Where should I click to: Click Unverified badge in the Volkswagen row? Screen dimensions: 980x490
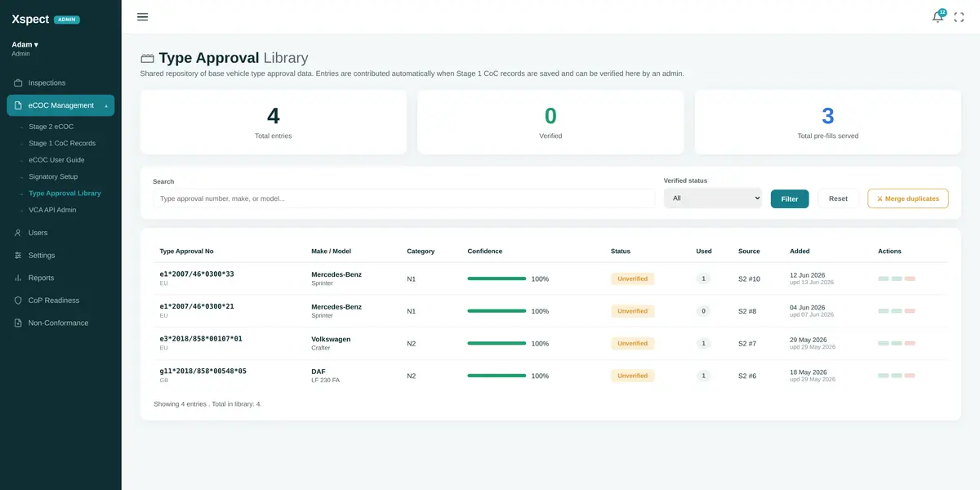(632, 343)
